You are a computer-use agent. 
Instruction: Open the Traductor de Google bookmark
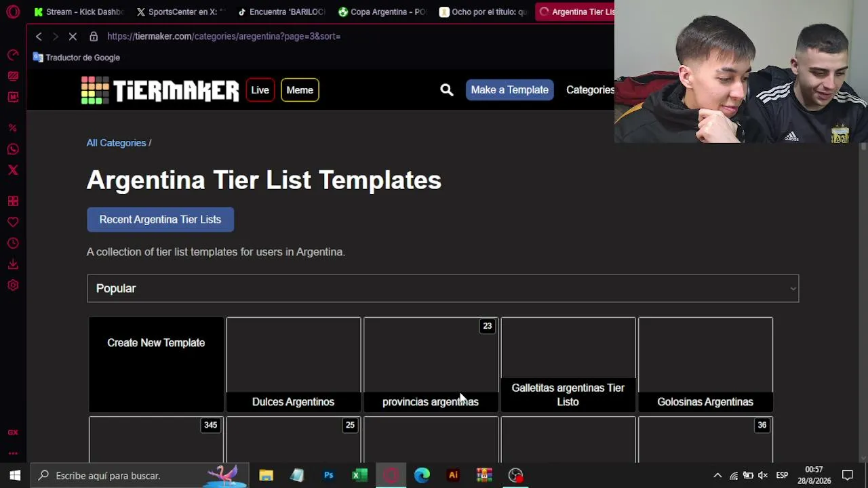pos(77,58)
